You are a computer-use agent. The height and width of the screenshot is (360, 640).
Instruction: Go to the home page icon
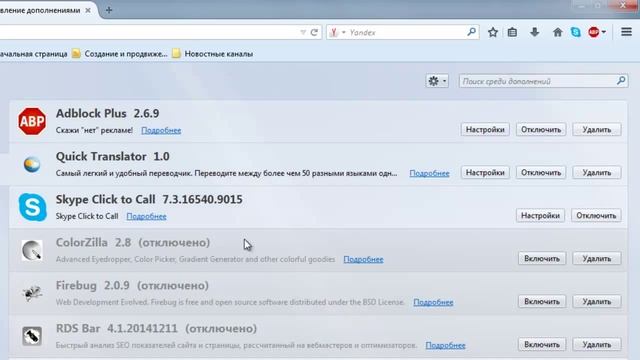(557, 32)
